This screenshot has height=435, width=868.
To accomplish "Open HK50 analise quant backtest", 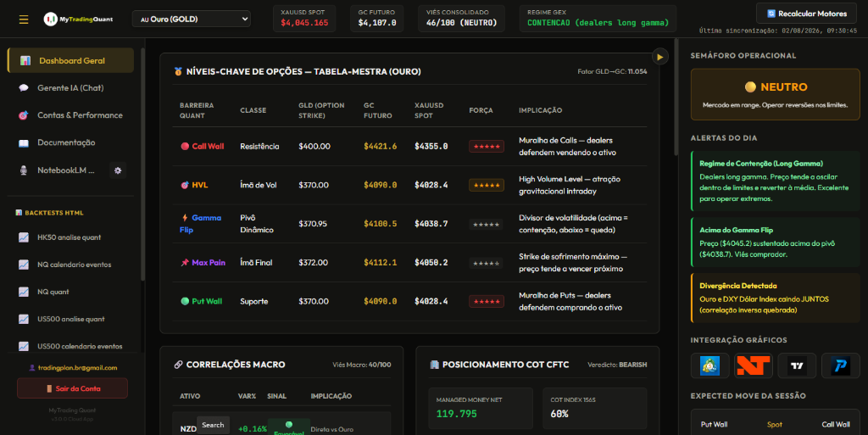I will pyautogui.click(x=71, y=237).
